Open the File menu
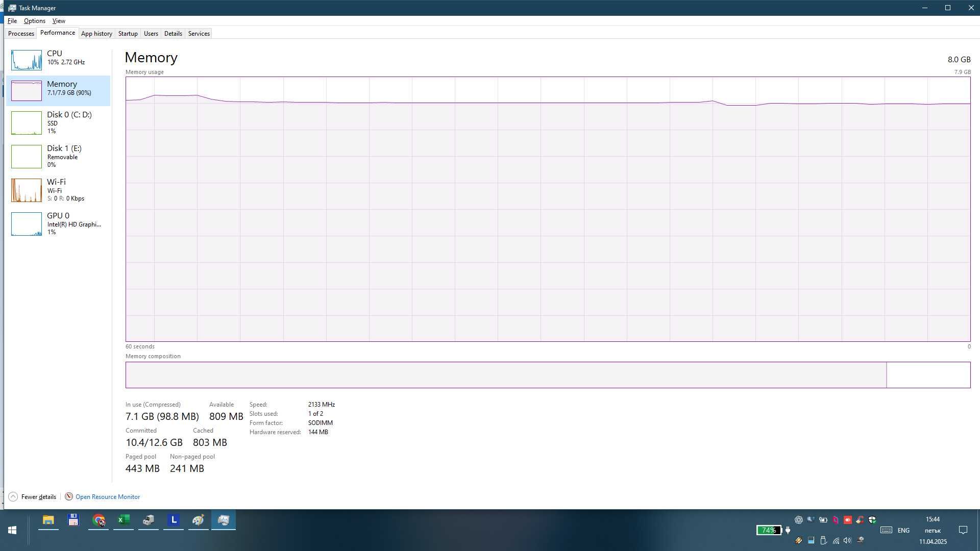980x551 pixels. (x=12, y=21)
